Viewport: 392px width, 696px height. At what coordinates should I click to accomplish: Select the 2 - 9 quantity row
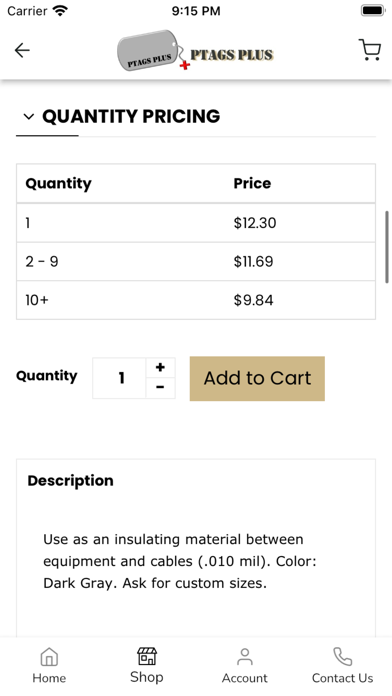pos(196,261)
